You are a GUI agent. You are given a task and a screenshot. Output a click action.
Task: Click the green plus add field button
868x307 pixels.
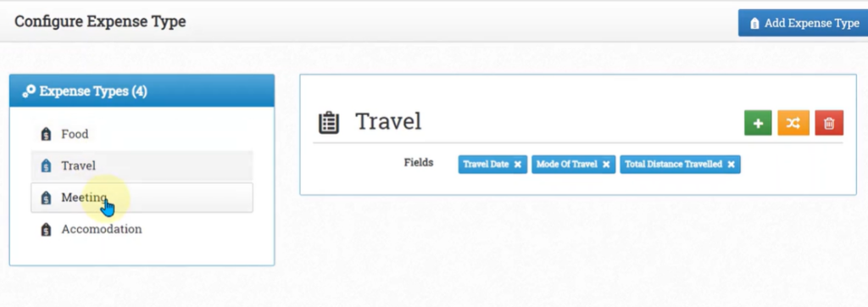(758, 123)
